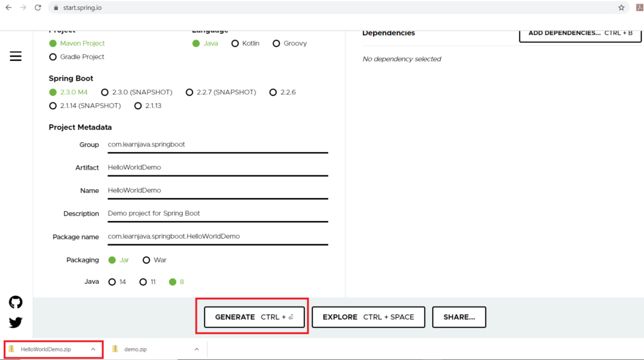
Task: Open the GitHub icon link
Action: coord(16,303)
